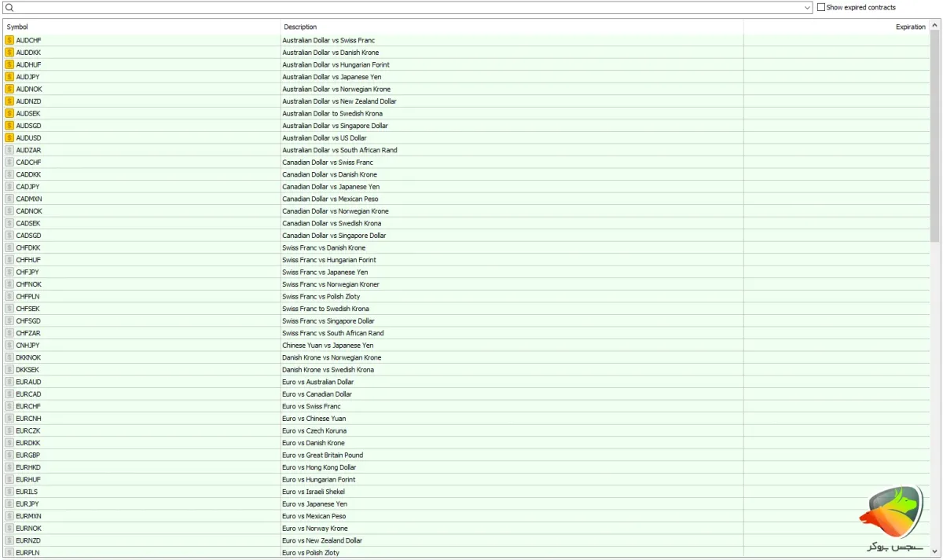Select the EURCAD symbol text

(x=28, y=394)
